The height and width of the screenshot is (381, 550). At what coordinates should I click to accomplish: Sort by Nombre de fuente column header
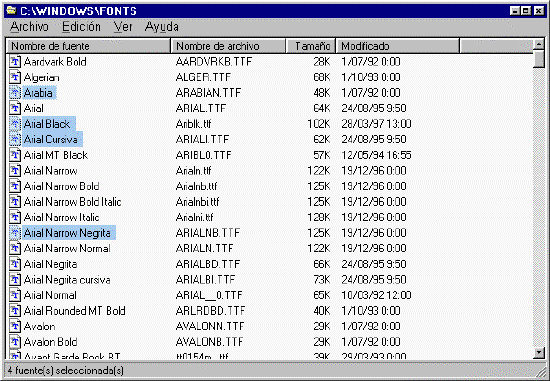pos(88,46)
